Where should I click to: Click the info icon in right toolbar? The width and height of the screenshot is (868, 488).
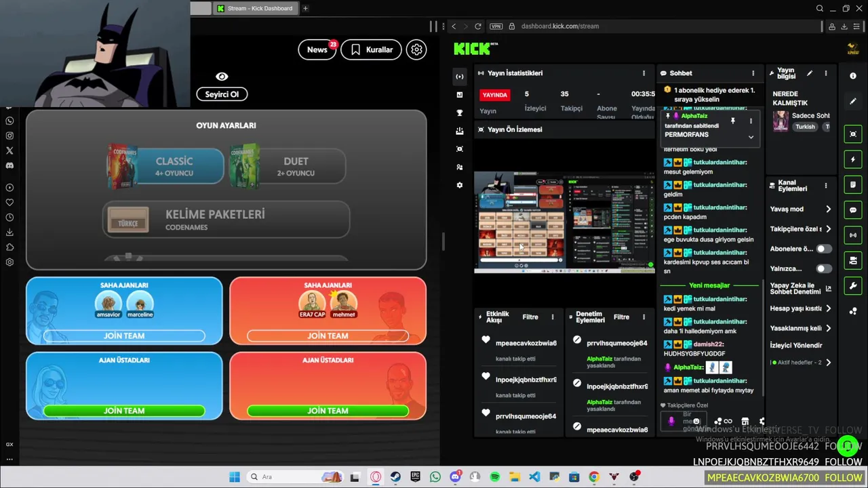click(x=853, y=76)
